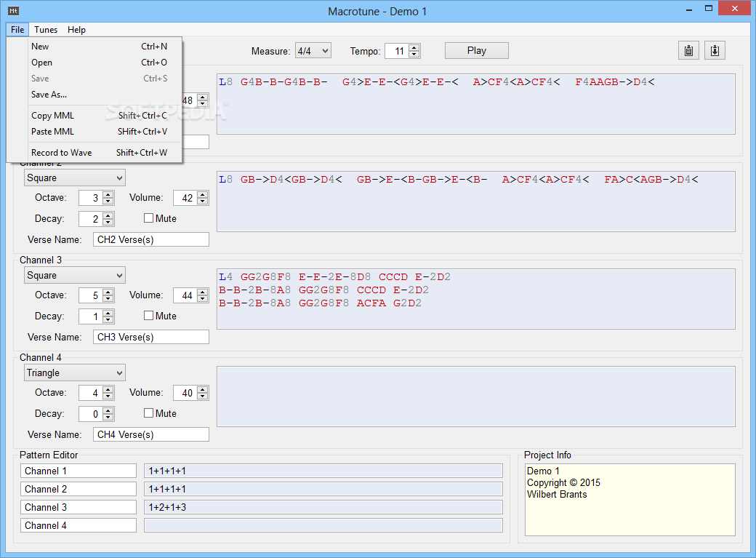The width and height of the screenshot is (756, 558).
Task: Click Pattern Editor Channel 4 name field
Action: click(x=78, y=525)
